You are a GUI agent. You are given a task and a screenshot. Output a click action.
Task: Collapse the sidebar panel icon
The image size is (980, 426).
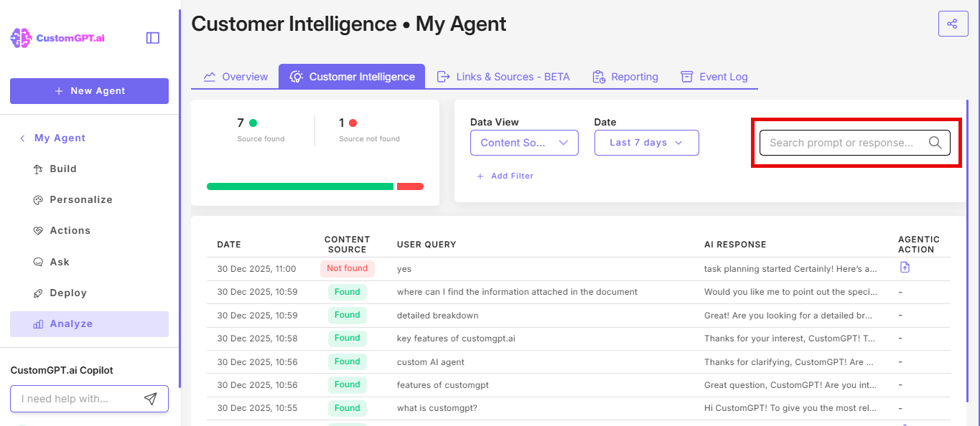(x=153, y=38)
